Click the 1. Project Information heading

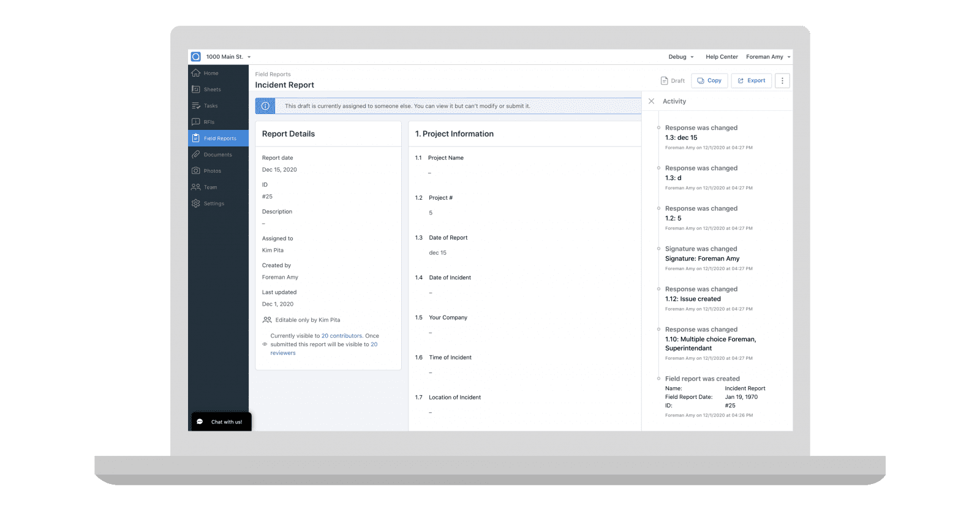454,134
